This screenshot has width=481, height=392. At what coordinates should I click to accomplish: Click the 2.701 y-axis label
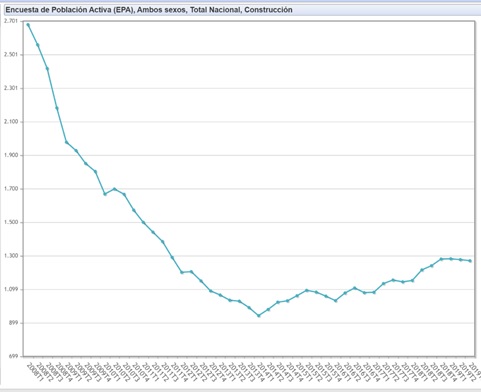(x=10, y=21)
